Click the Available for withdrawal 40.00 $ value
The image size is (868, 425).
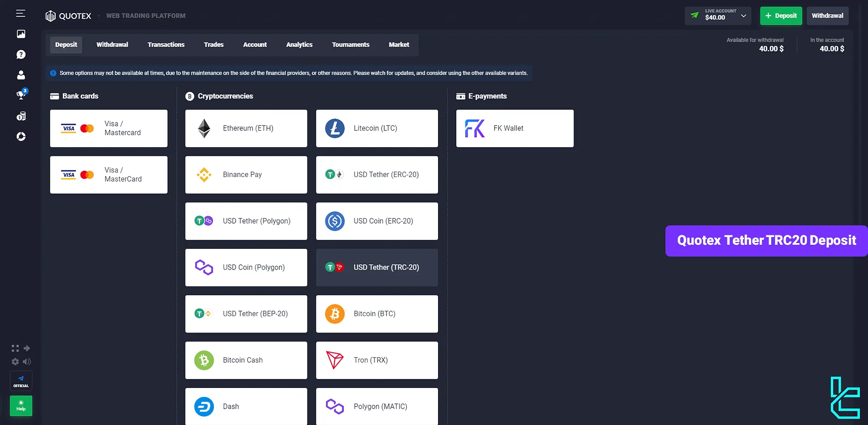click(x=771, y=49)
